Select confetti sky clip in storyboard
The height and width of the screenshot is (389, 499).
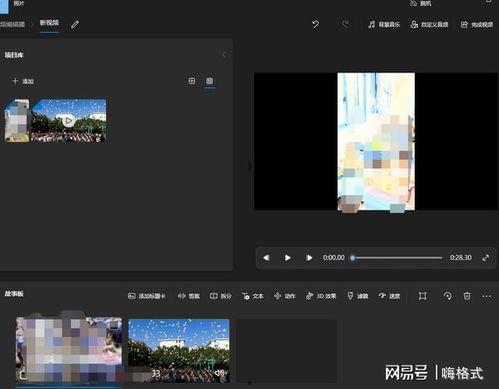tap(179, 351)
